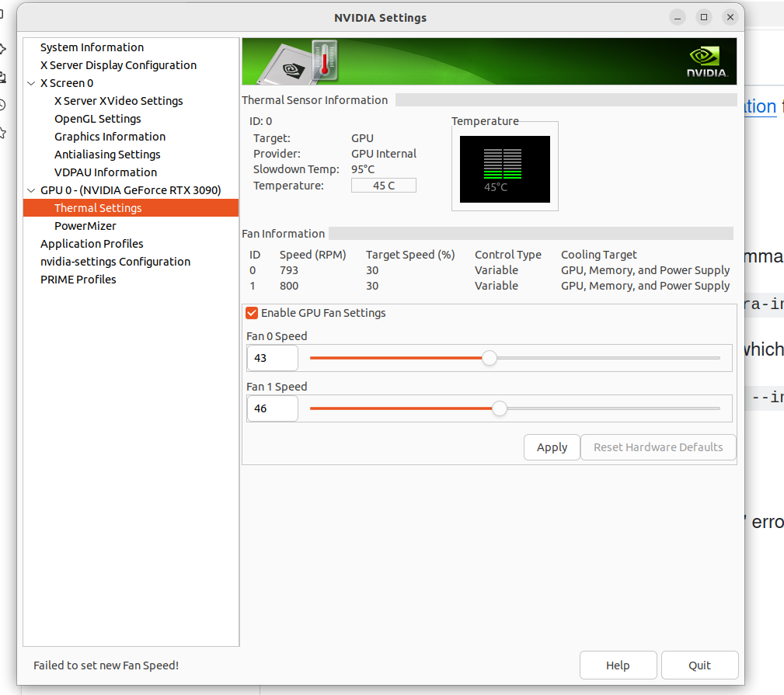Open Antialiasing Settings page
The image size is (784, 695).
pos(107,155)
